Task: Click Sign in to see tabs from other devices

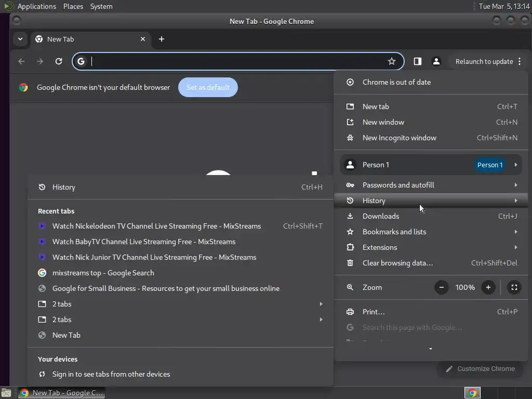Action: pos(180,374)
